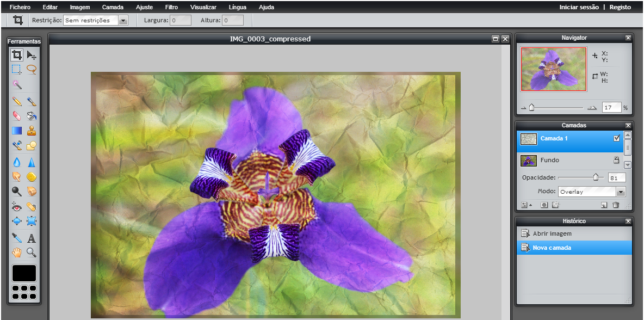Open layer styles in Camadas panel
This screenshot has width=644, height=320.
coord(555,205)
